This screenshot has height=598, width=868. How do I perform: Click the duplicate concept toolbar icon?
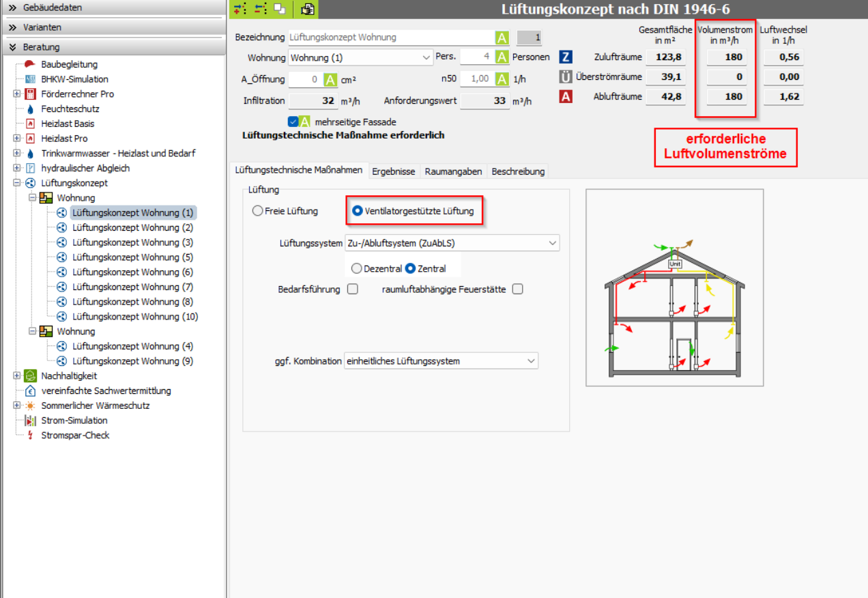(x=280, y=9)
